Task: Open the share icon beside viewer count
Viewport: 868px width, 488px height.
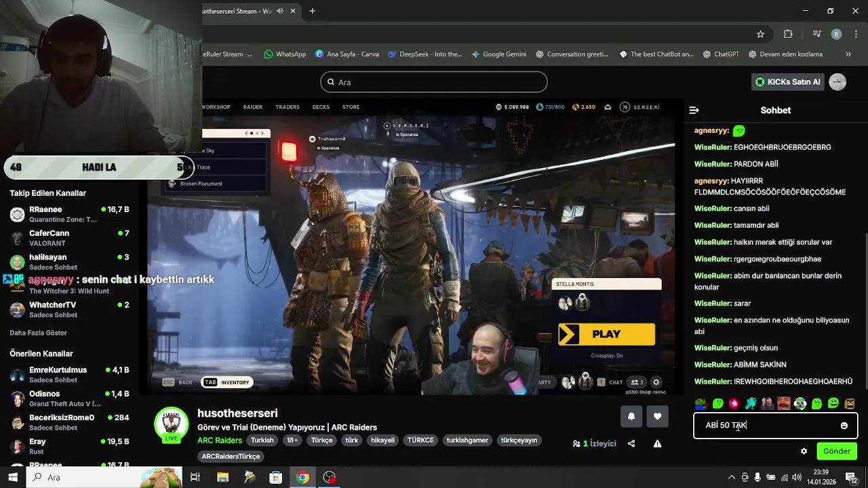Action: coord(631,444)
